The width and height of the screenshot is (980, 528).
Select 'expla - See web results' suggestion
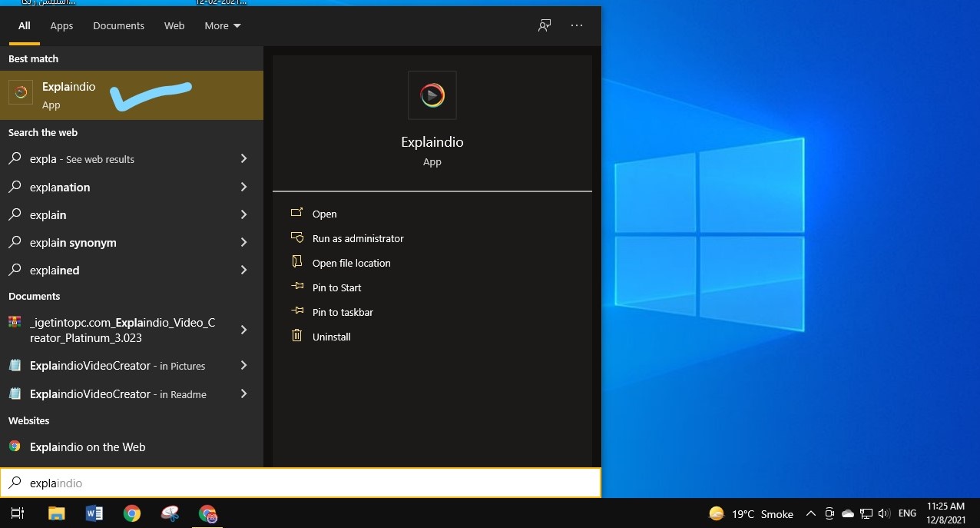(131, 159)
